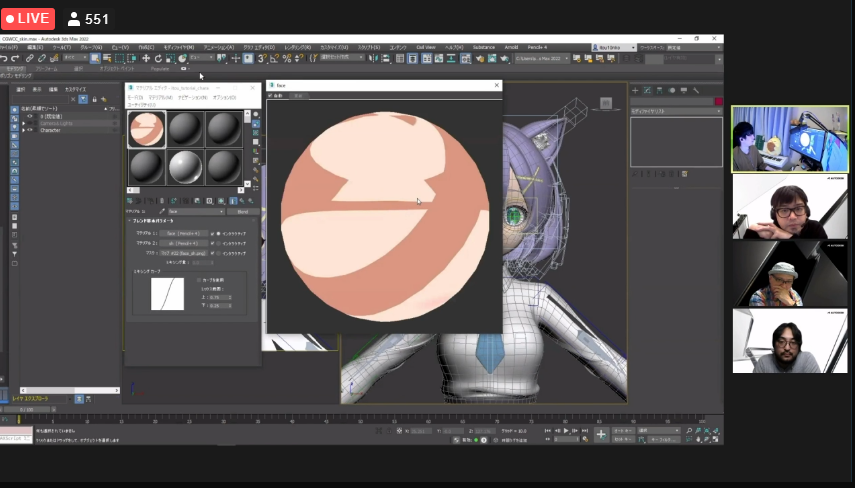Viewport: 855px width, 488px height.
Task: Open the material name face dropdown
Action: pos(196,212)
